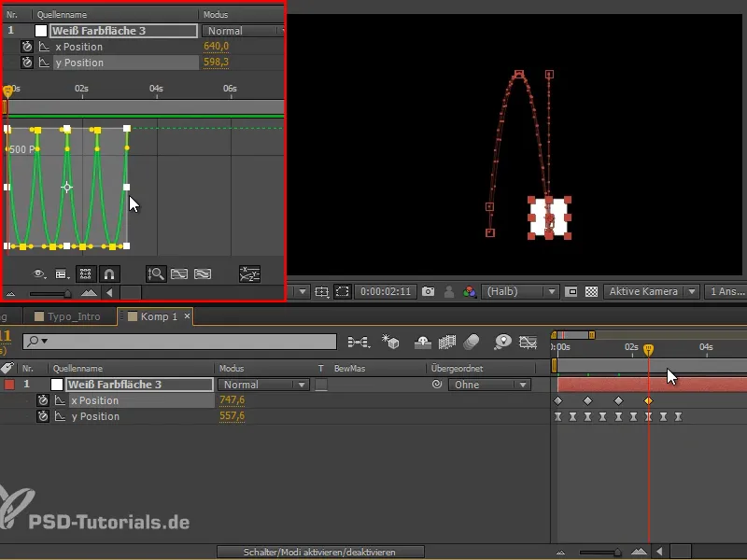Click x Position graph icon at value 747,6
Screen dimensions: 747x560
click(60, 400)
